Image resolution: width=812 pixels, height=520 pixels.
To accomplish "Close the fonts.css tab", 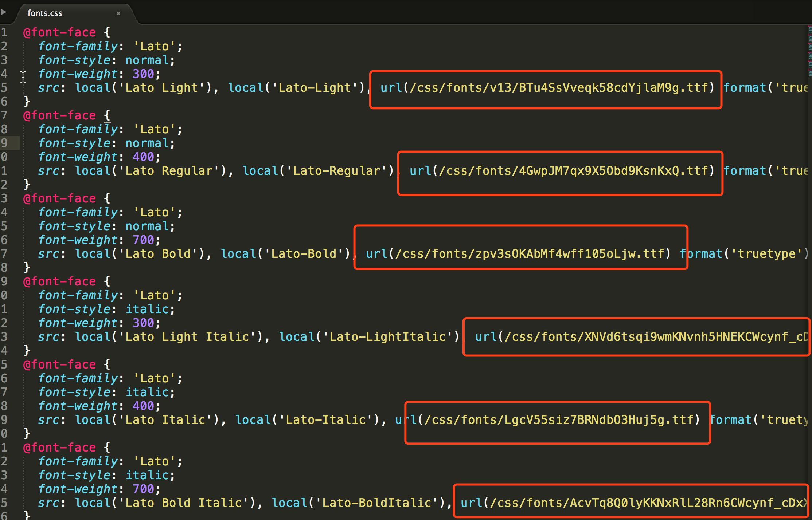I will coord(118,13).
